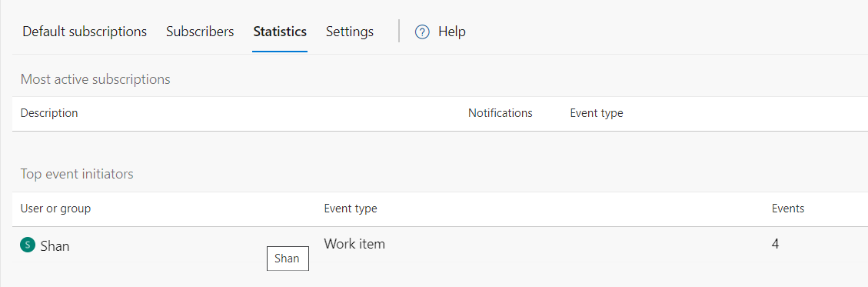Click the Top event initiators heading

(77, 174)
